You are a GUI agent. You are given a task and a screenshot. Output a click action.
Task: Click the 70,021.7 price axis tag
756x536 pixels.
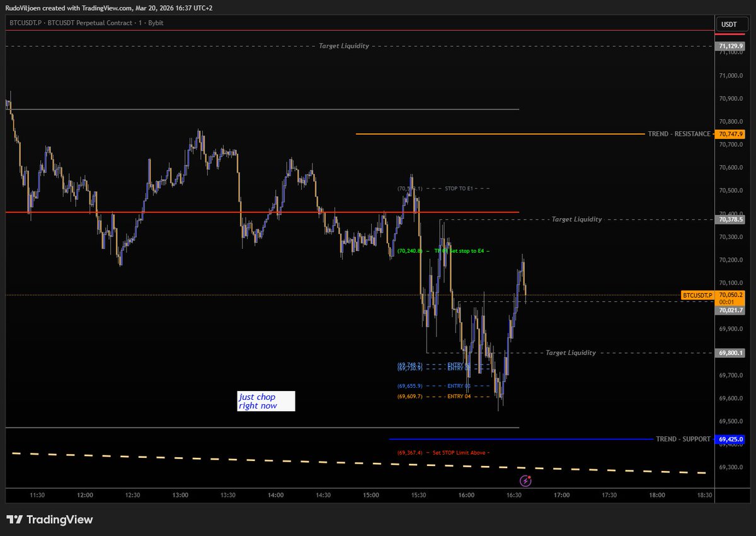731,310
